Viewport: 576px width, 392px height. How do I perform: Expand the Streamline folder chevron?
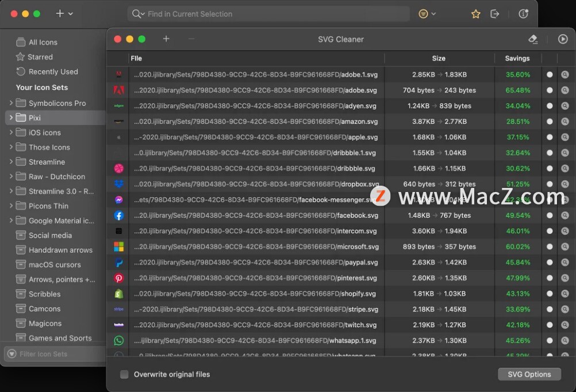tap(11, 162)
